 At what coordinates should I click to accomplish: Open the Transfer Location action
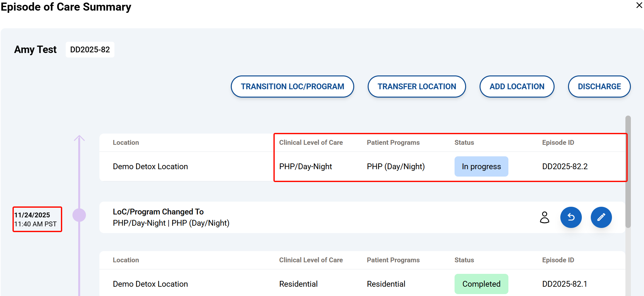point(416,87)
